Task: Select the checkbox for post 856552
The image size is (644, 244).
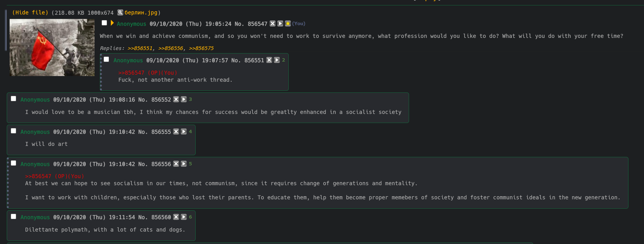Action: point(14,99)
